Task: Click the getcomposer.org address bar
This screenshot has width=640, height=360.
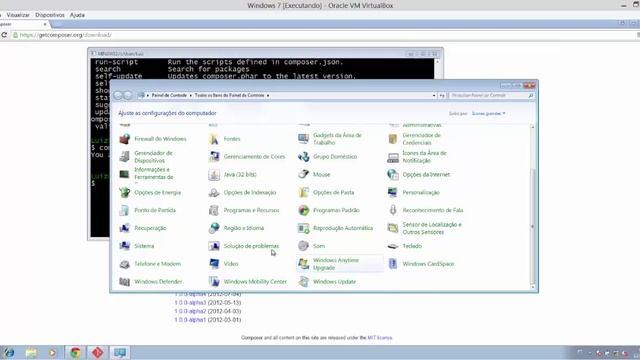Action: coord(322,35)
